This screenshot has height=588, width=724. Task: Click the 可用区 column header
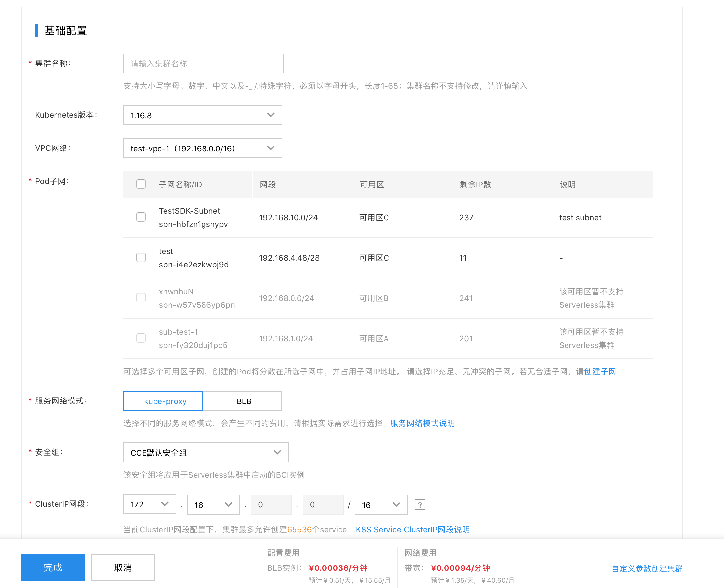coord(372,184)
